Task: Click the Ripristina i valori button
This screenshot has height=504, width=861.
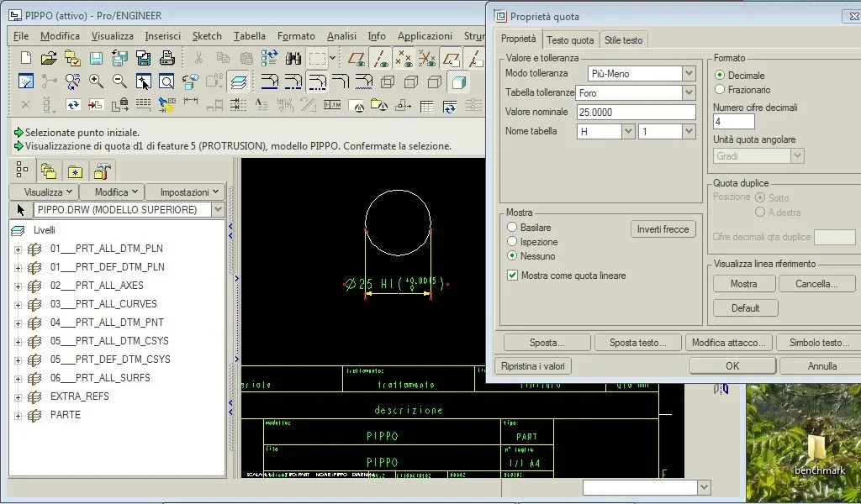Action: click(532, 365)
